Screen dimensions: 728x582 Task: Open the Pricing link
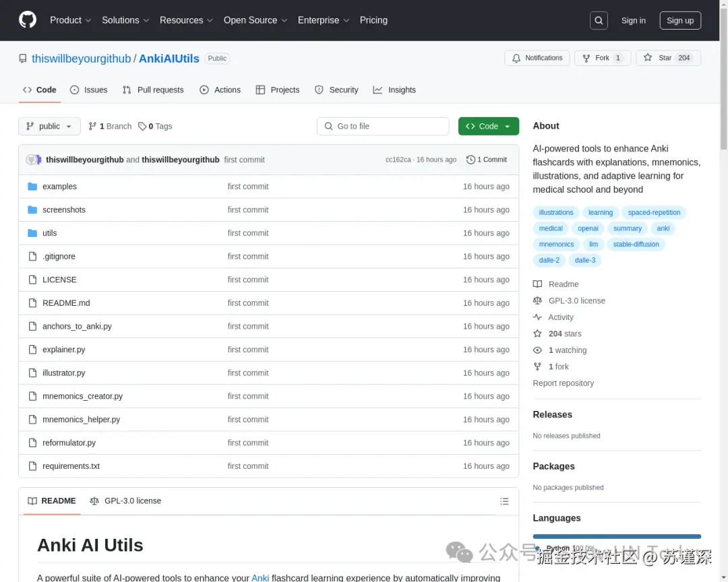tap(373, 20)
